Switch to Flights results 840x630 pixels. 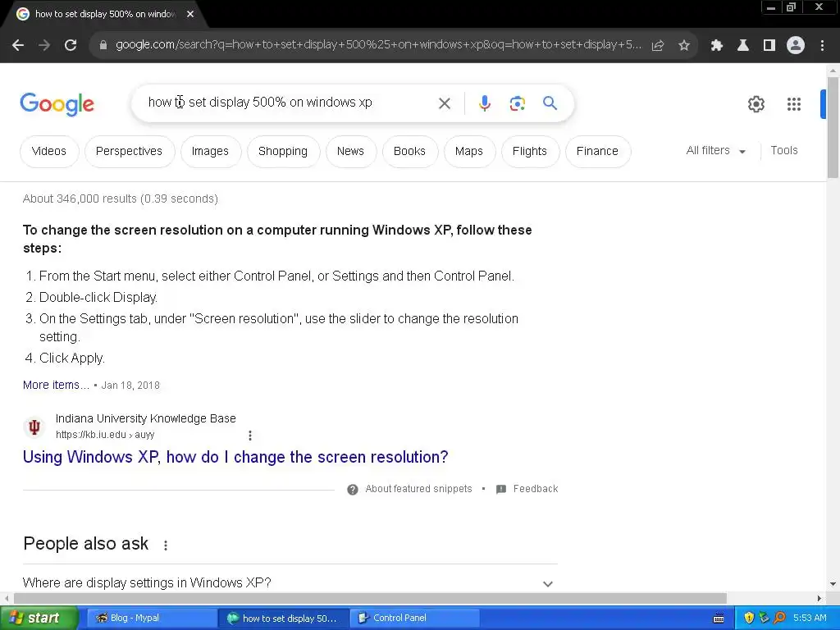[530, 152]
